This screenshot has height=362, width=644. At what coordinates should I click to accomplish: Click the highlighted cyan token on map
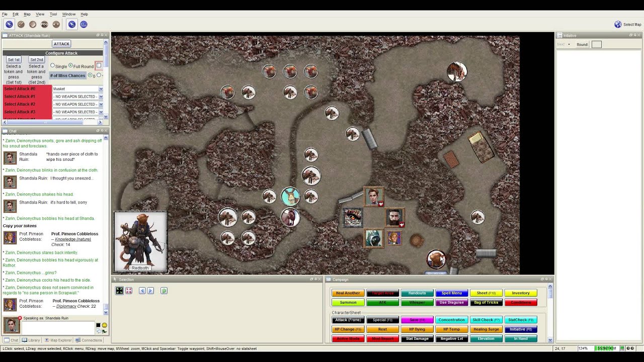[290, 197]
